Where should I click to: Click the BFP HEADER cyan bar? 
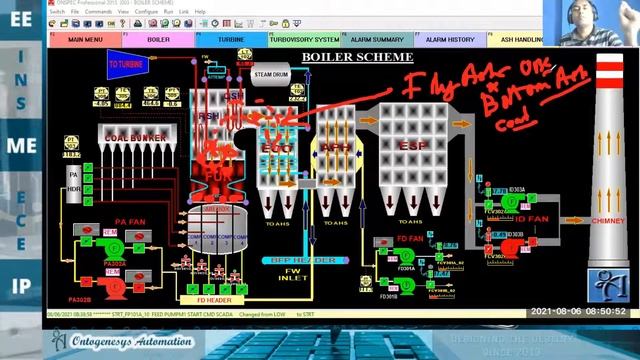pos(305,260)
